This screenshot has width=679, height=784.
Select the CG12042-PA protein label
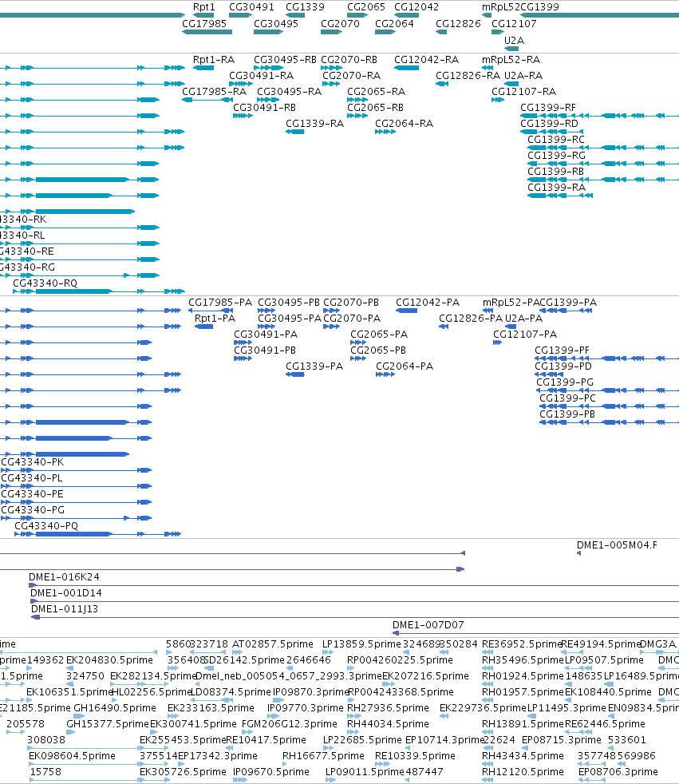pos(428,303)
